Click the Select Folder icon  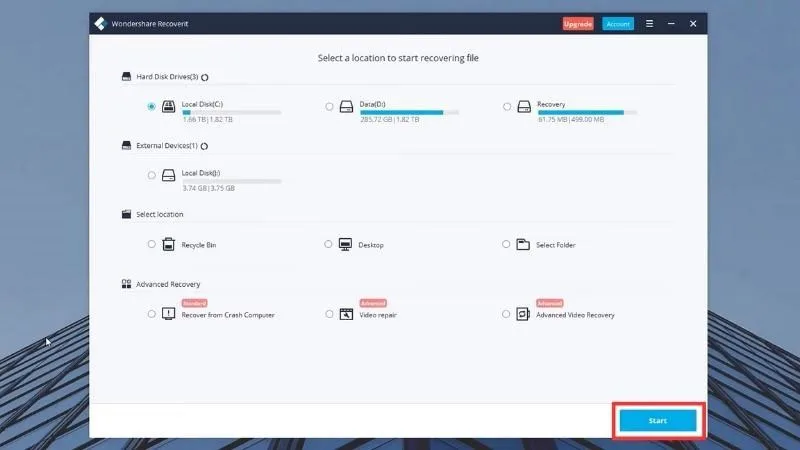(523, 244)
